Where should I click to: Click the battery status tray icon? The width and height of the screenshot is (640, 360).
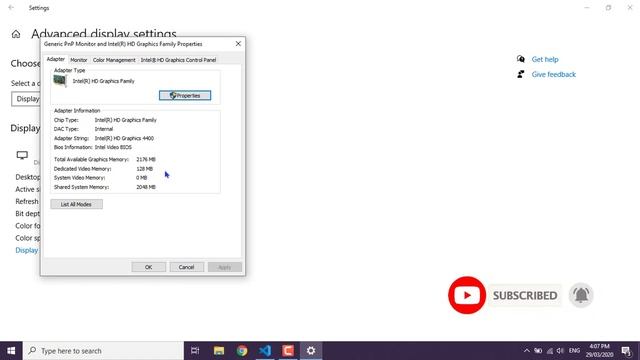point(538,351)
